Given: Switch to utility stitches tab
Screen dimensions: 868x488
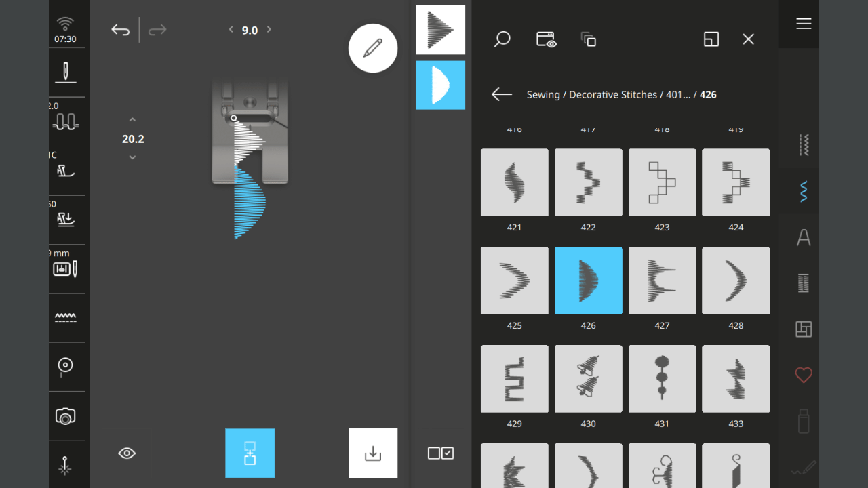Looking at the screenshot, I should coord(804,145).
